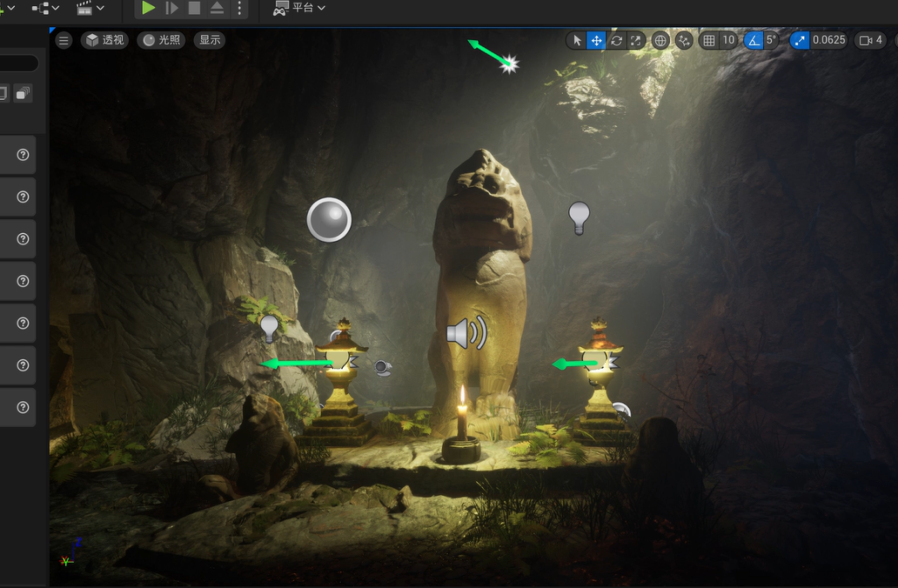The width and height of the screenshot is (898, 588).
Task: Toggle world/local coordinate system globe
Action: coord(660,40)
